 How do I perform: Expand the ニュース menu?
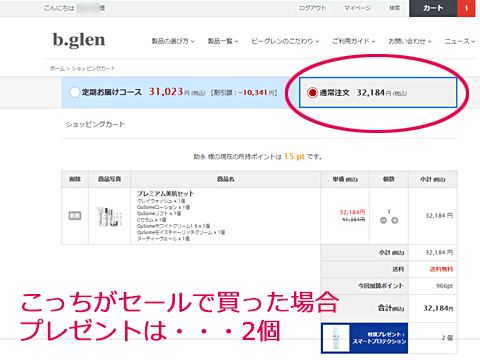[460, 41]
